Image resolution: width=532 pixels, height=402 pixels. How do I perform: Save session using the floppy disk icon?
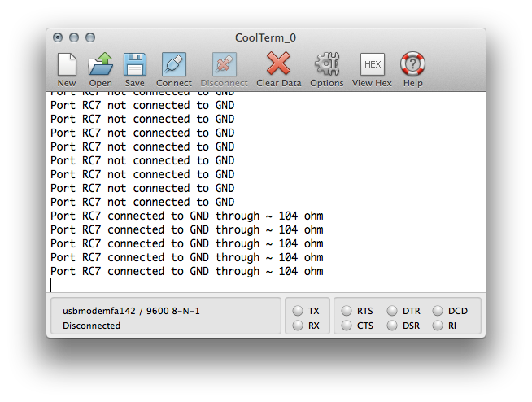tap(135, 64)
